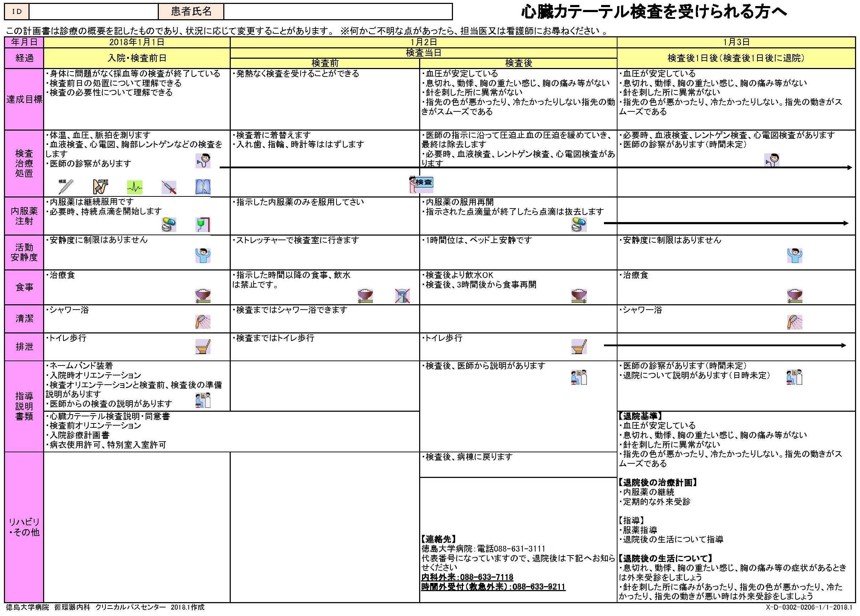Click the pills icon in 検査後 medication cell
The image size is (860, 616).
pos(579,224)
